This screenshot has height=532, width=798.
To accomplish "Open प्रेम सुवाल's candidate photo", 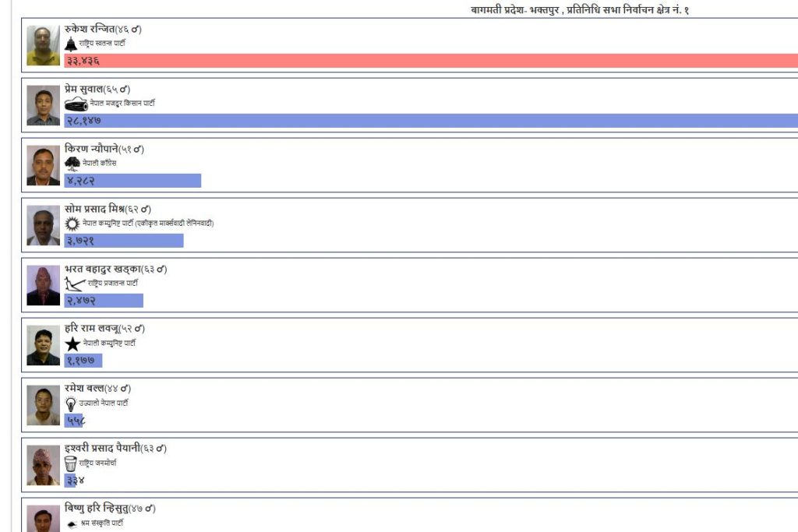I will (43, 105).
